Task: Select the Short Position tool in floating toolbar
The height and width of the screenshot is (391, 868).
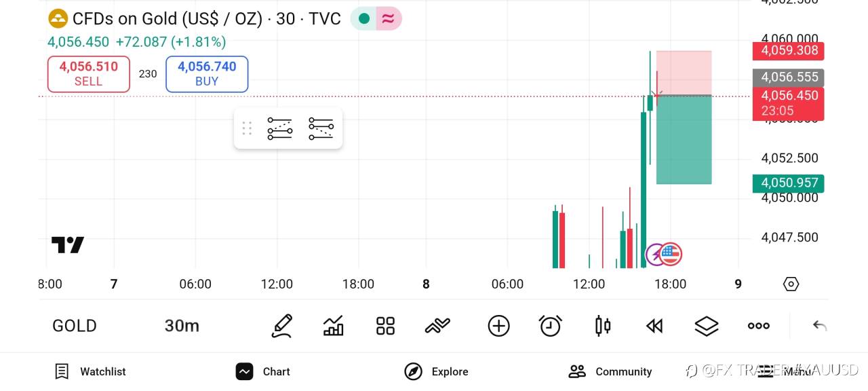Action: [x=321, y=128]
